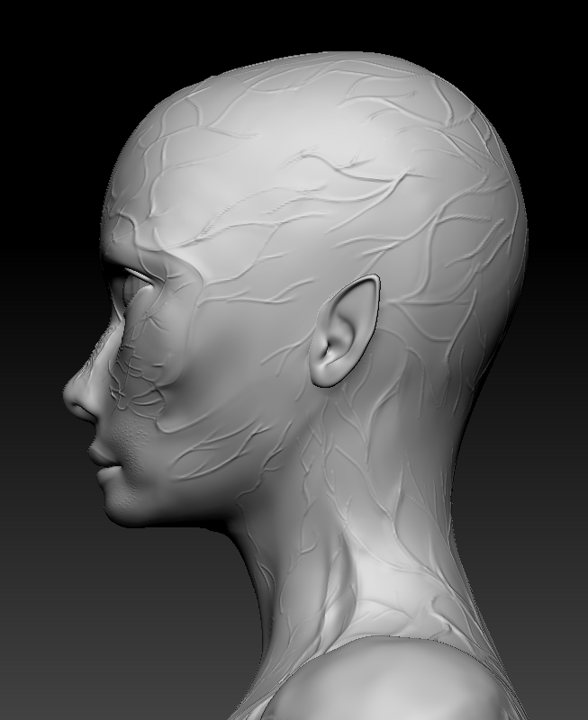Screen dimensions: 588x720
Task: Click the pointed ear of the sculpted head
Action: pos(345,330)
